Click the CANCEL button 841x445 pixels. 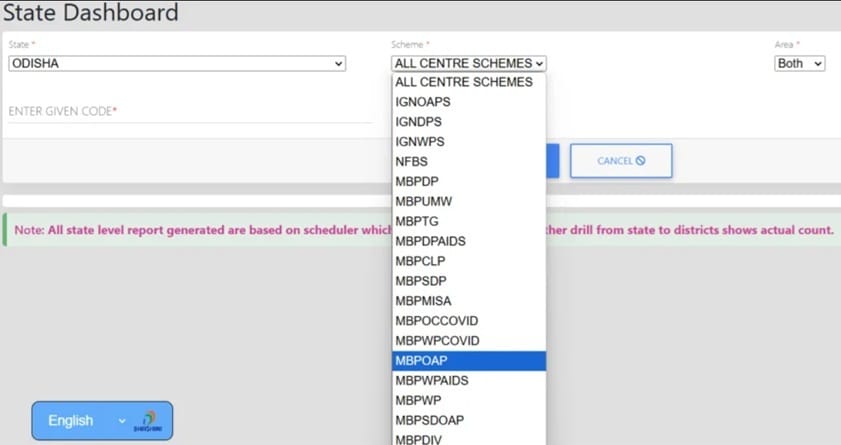(x=621, y=161)
